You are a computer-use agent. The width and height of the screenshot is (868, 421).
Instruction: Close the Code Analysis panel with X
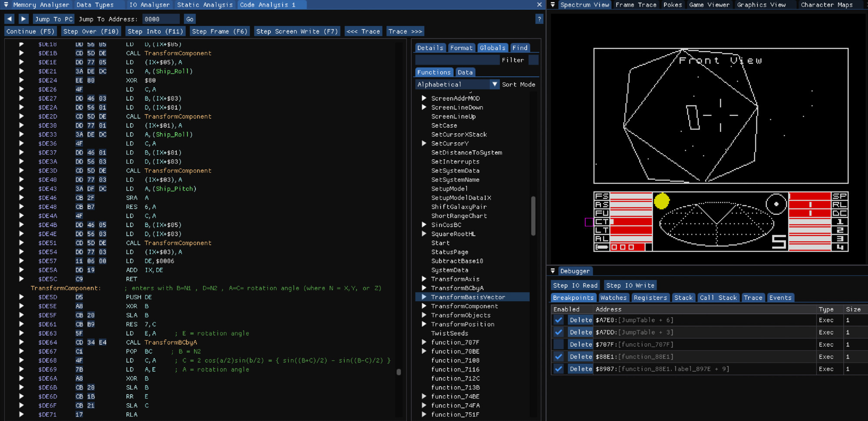click(539, 5)
